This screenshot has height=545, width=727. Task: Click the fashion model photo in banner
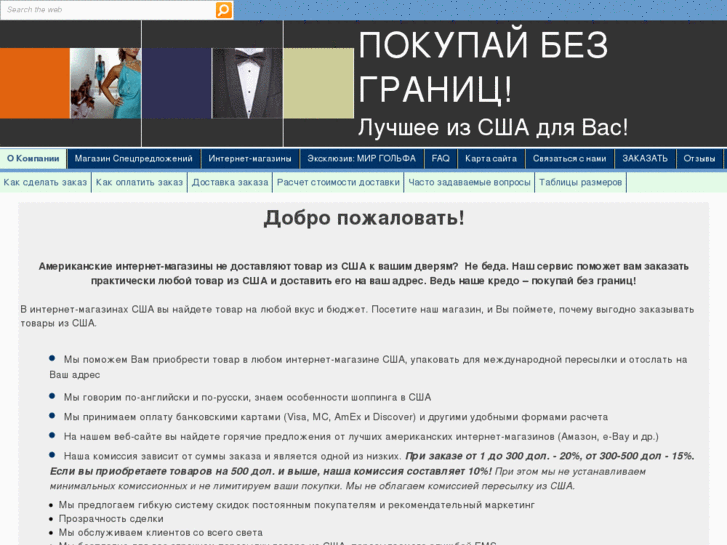point(106,83)
